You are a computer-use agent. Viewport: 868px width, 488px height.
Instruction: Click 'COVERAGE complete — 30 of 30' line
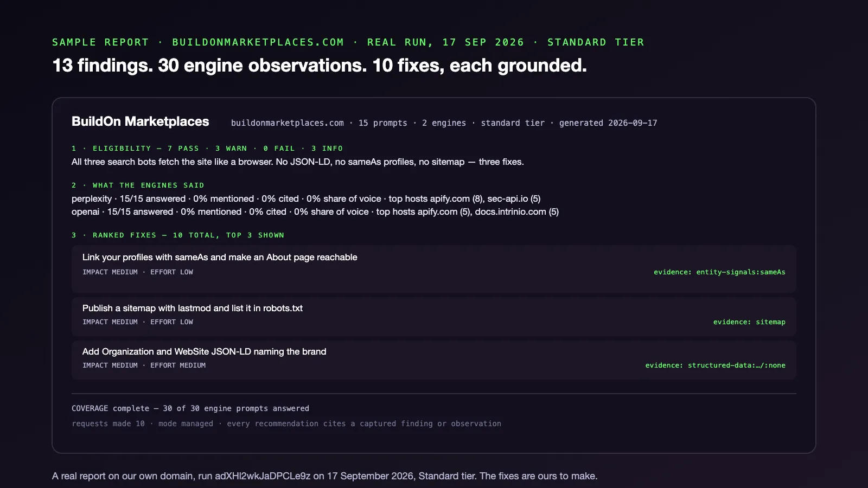point(190,408)
